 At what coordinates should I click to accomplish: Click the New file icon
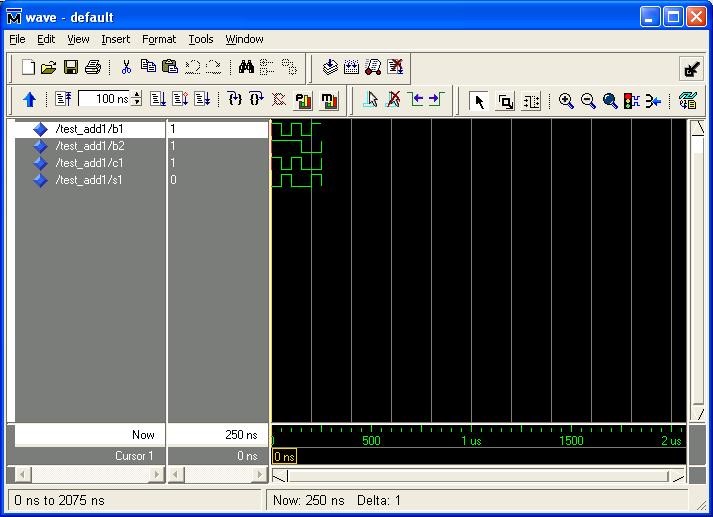[x=28, y=67]
